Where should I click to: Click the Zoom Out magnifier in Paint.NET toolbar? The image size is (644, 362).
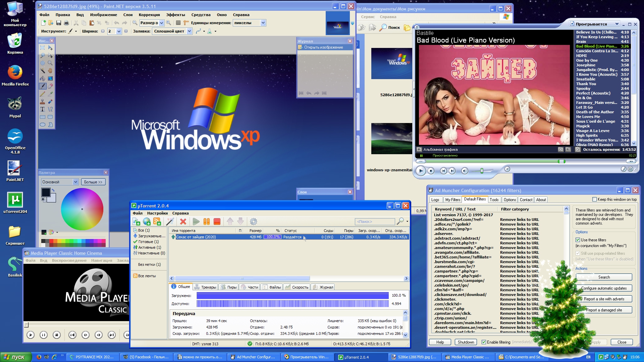pos(135,23)
